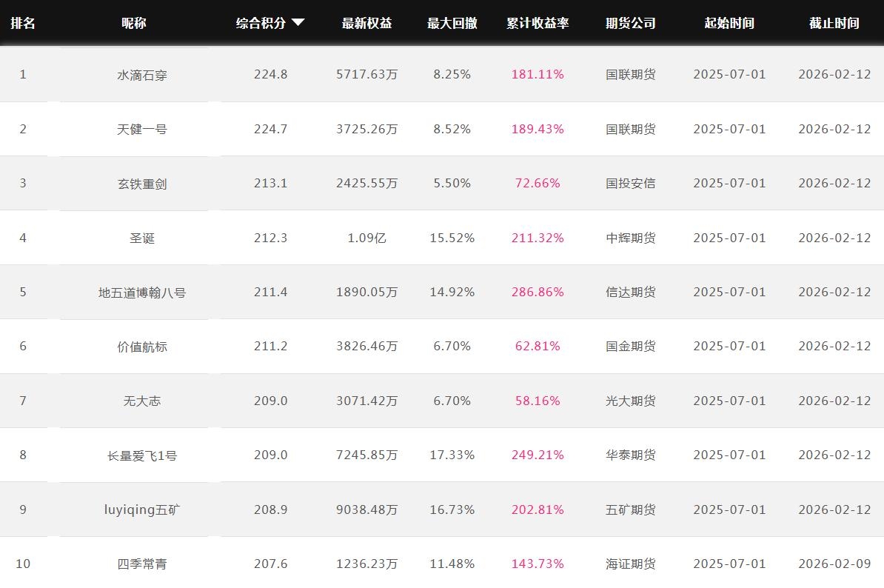Click the 286.86% cumulative return value
Screen dimensions: 884x588
[x=538, y=292]
